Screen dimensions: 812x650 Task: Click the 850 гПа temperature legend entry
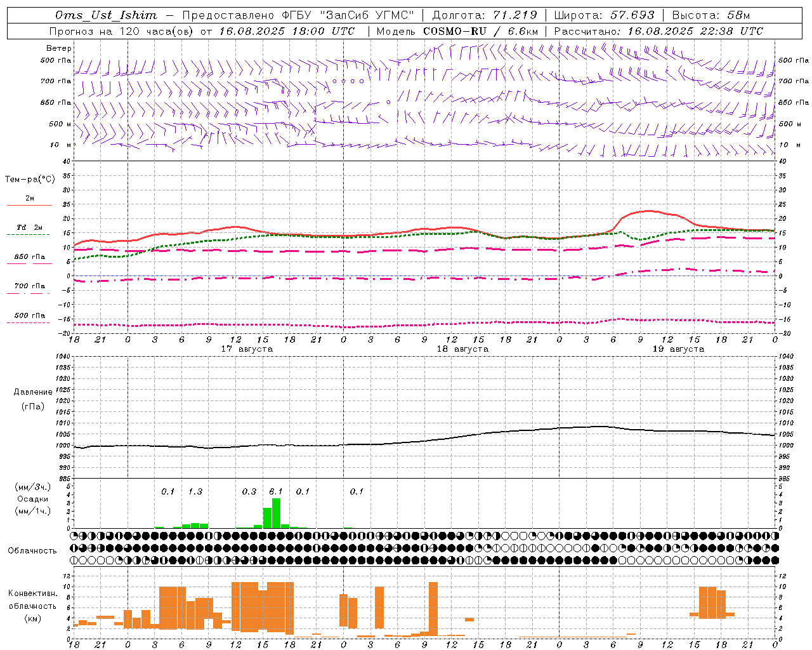(29, 256)
